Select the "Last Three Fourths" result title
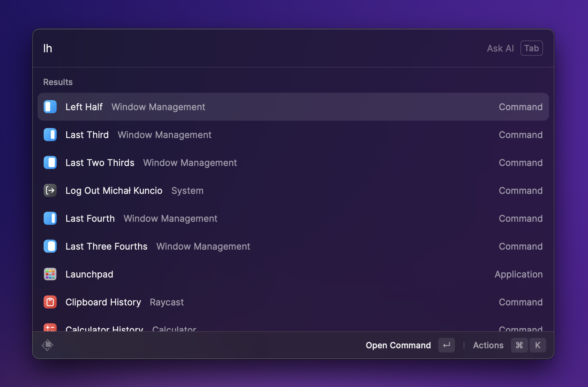The height and width of the screenshot is (387, 588). [x=107, y=246]
